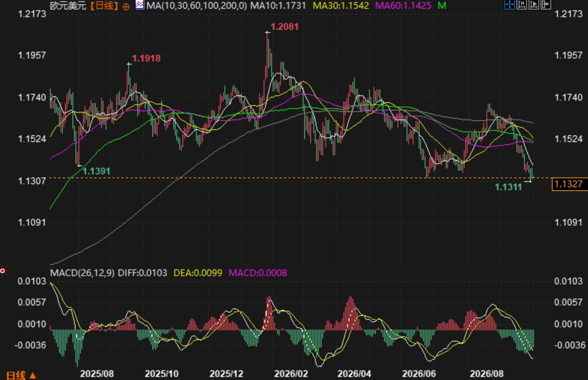Click the 1.1091 tick on the right price axis
The height and width of the screenshot is (380, 588).
tap(568, 222)
